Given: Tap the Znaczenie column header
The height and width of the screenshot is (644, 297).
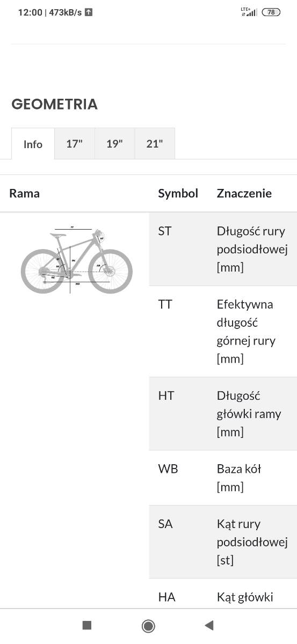Looking at the screenshot, I should (244, 193).
